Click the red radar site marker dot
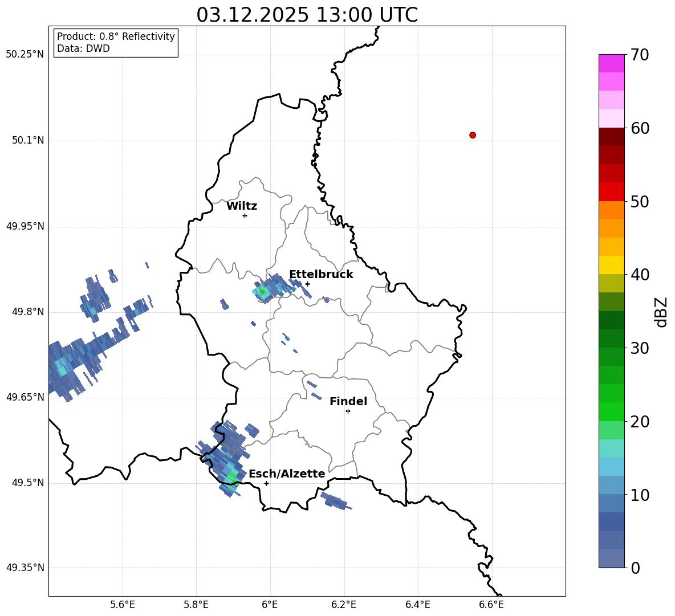Viewport: 675px width, 616px height. tap(472, 135)
